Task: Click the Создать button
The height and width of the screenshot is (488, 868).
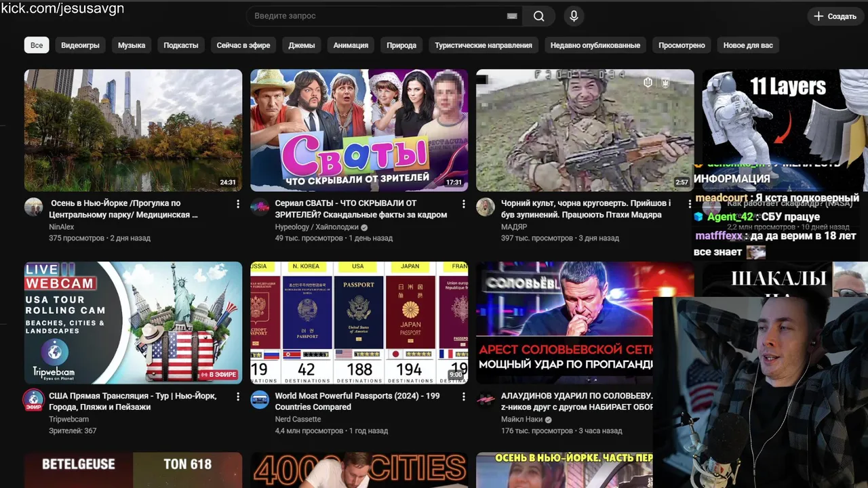Action: pyautogui.click(x=835, y=16)
